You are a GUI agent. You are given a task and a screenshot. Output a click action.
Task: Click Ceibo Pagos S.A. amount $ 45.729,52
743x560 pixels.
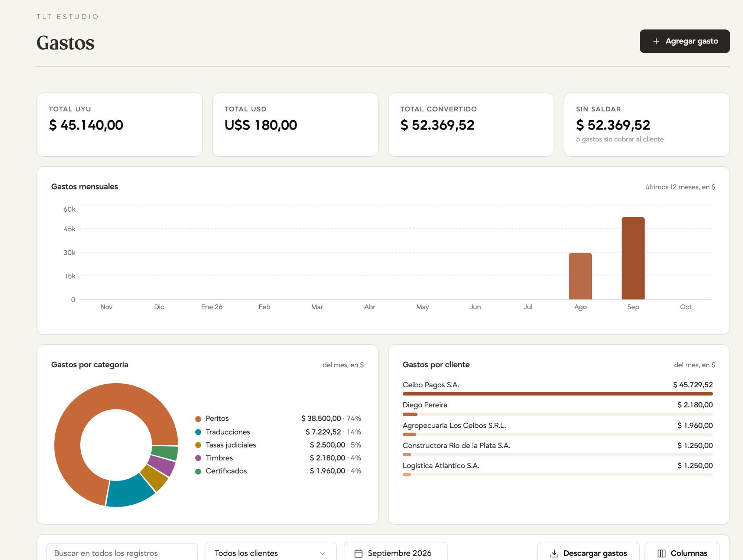point(693,385)
